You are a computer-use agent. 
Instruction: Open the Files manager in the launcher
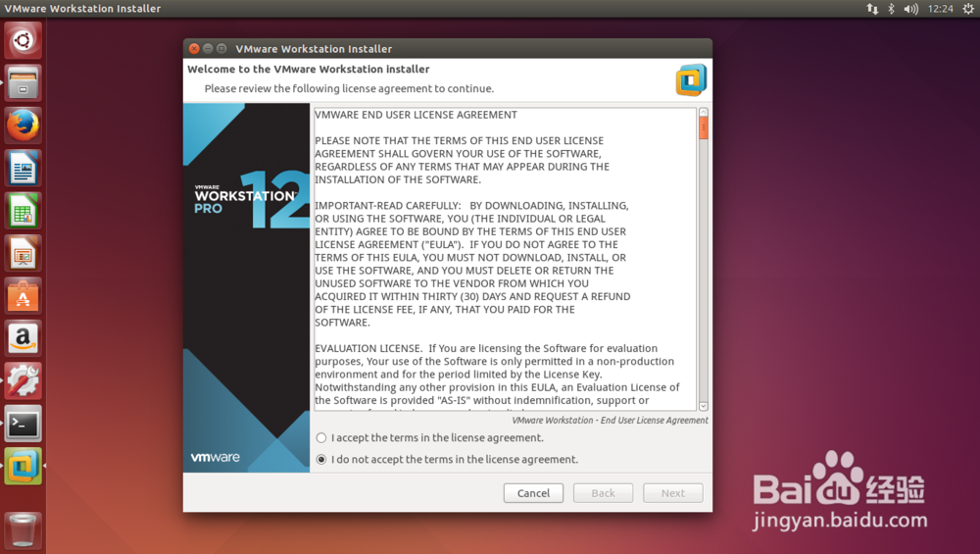click(x=24, y=83)
